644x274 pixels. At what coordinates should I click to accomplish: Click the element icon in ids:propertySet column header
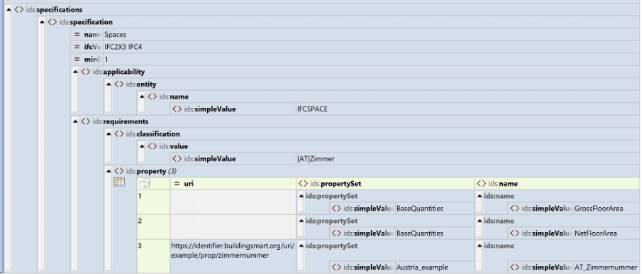tap(304, 184)
